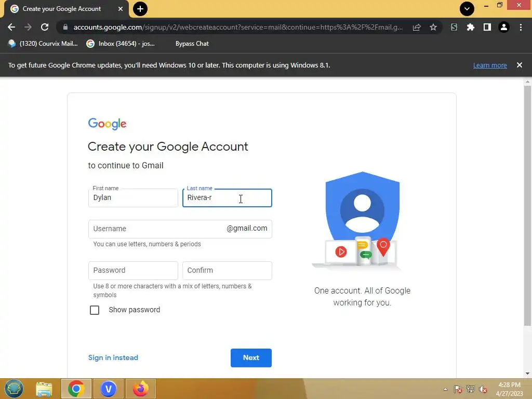Open the Extensions puzzle icon
The height and width of the screenshot is (399, 532).
coord(470,27)
